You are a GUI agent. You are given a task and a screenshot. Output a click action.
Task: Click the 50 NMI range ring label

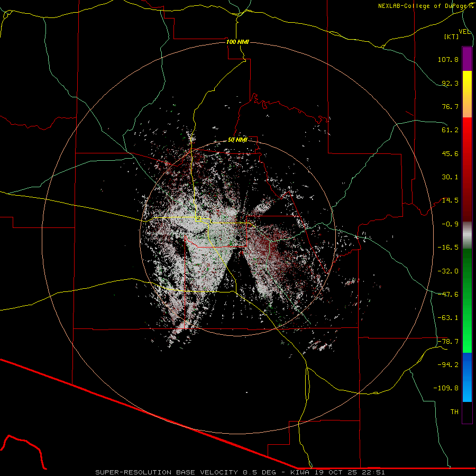click(x=237, y=140)
